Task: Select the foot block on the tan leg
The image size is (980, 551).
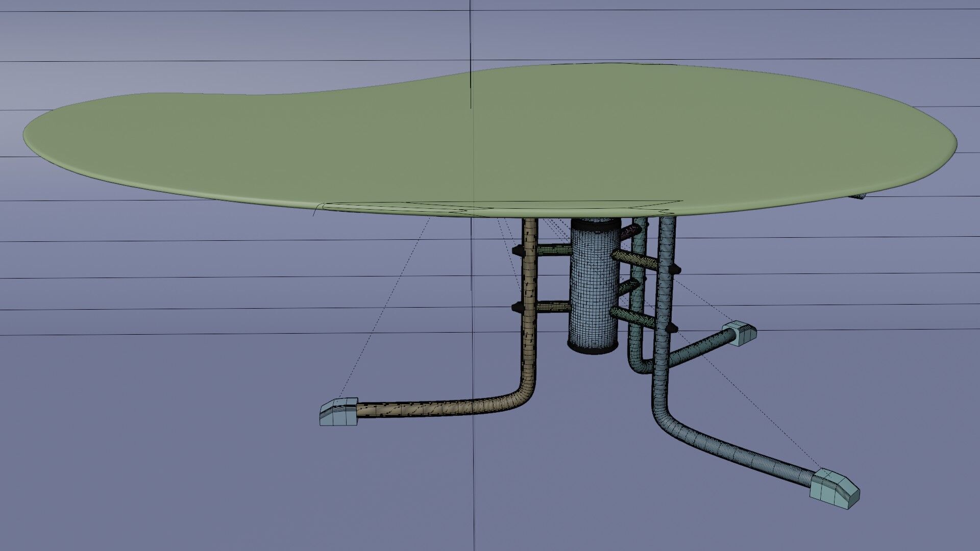Action: click(338, 412)
